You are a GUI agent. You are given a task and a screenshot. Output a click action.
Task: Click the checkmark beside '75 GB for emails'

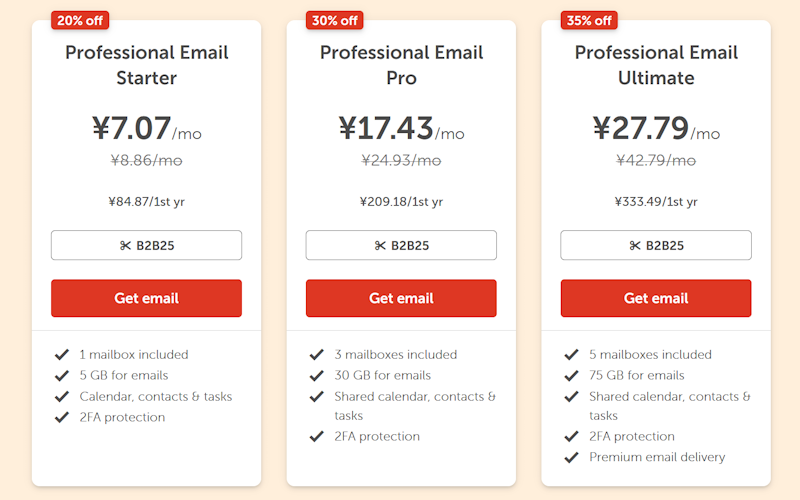pyautogui.click(x=571, y=376)
